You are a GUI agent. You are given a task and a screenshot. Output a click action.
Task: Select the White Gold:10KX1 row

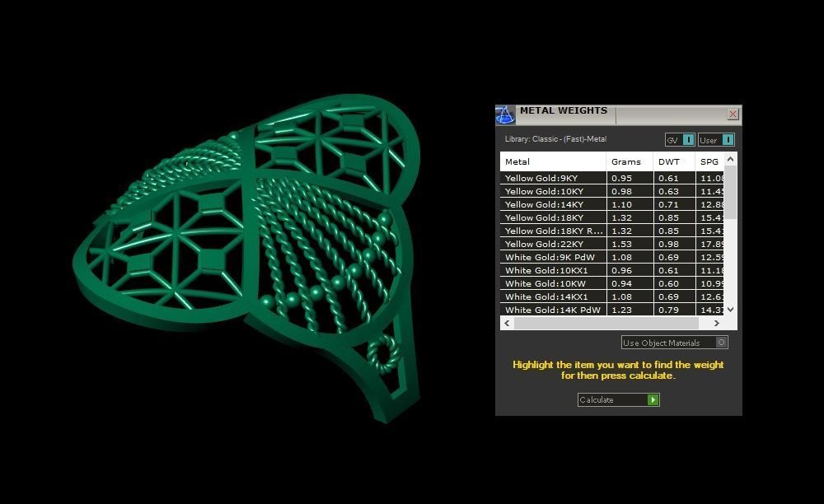coord(611,270)
